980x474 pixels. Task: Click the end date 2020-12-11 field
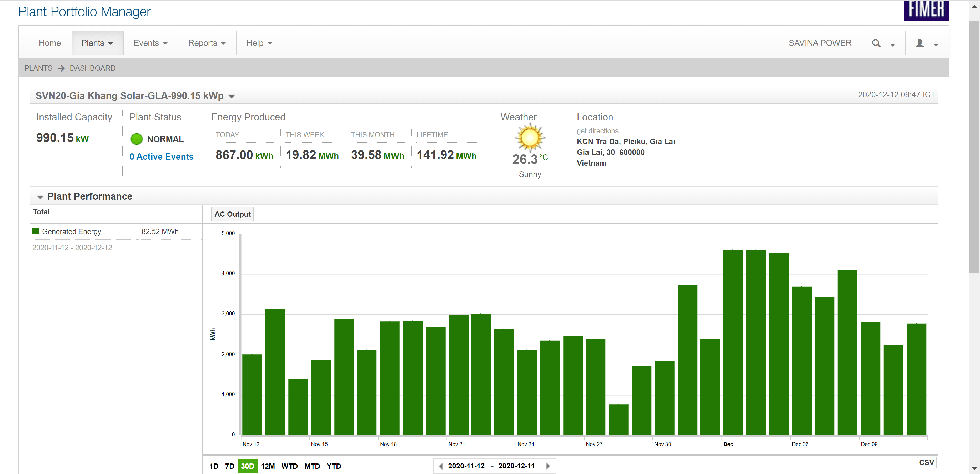click(516, 466)
